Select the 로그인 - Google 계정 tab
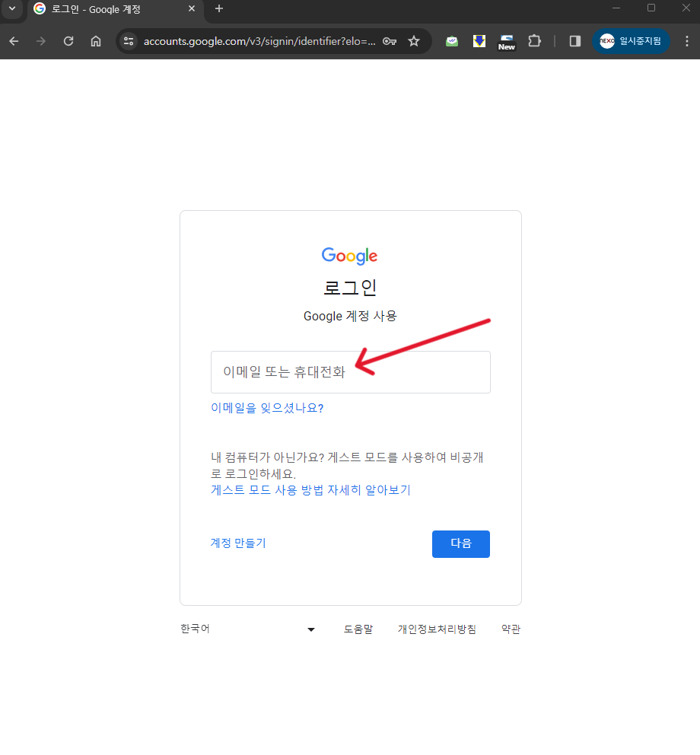Screen dimensions: 700x755 (x=115, y=10)
